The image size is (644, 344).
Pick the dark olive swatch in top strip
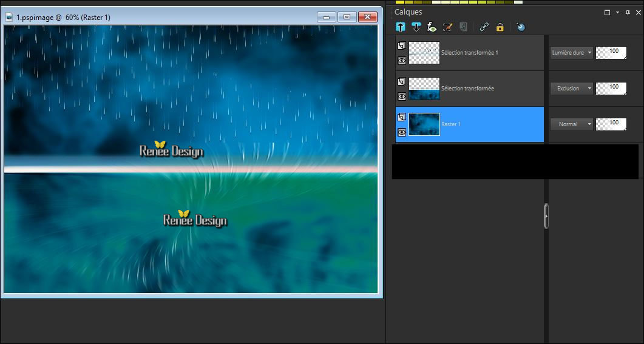click(x=509, y=2)
